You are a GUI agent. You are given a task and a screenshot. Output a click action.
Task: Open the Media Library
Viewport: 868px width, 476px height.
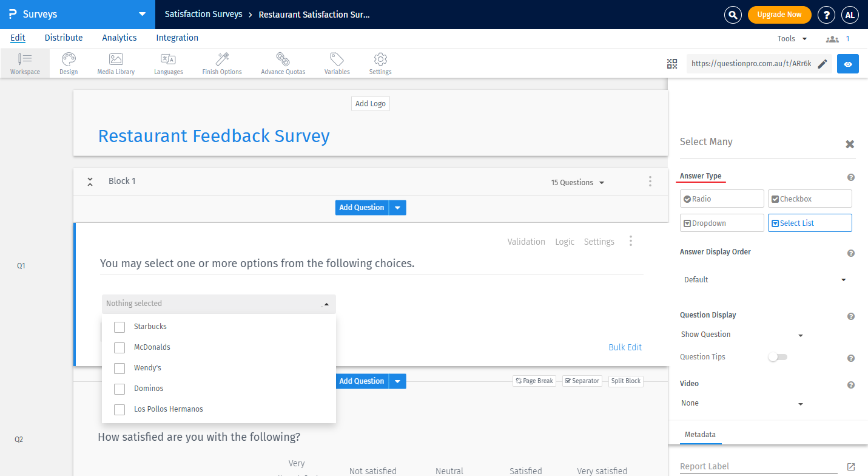115,63
